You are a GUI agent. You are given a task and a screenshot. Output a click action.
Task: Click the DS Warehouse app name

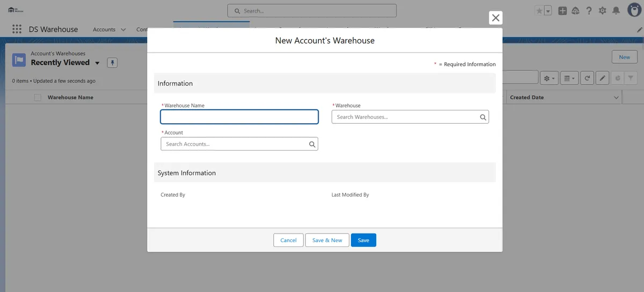[x=53, y=29]
